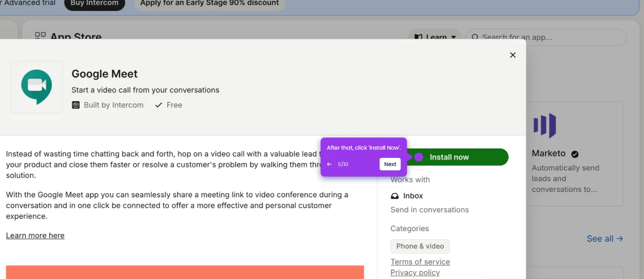The width and height of the screenshot is (644, 279).
Task: Click Next in the purple tooltip
Action: (390, 164)
